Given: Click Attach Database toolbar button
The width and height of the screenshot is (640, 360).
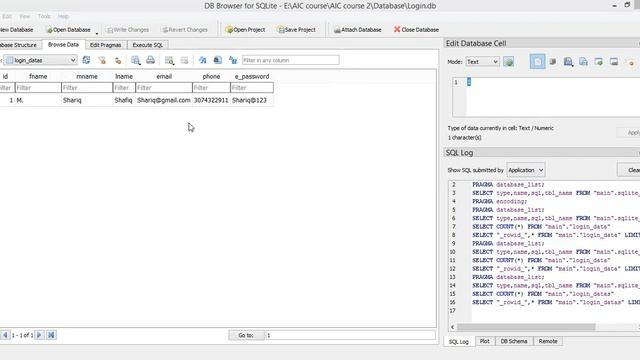Looking at the screenshot, I should pos(358,30).
